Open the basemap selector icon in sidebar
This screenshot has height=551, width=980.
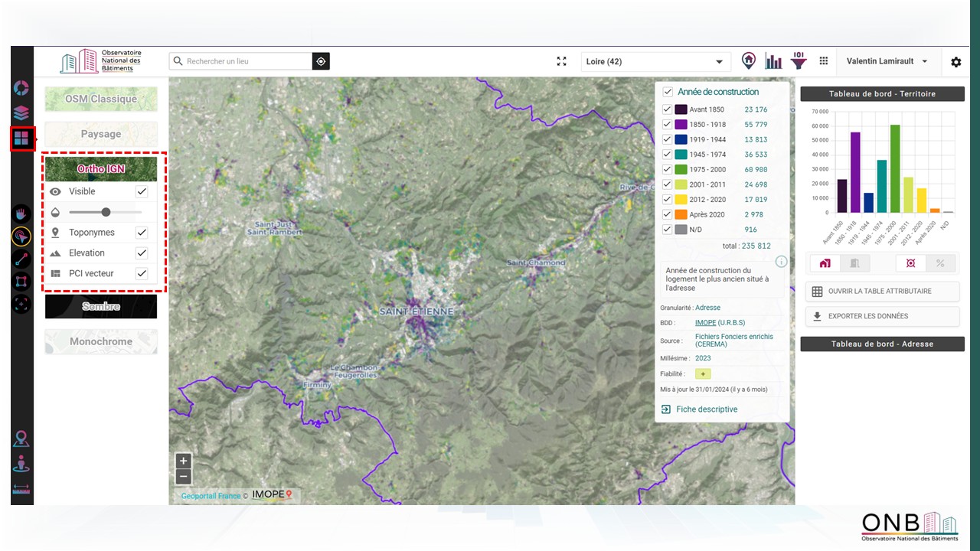21,139
